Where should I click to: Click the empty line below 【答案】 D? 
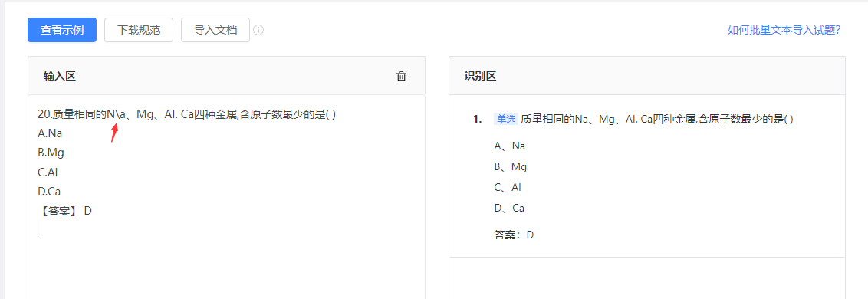click(x=226, y=228)
